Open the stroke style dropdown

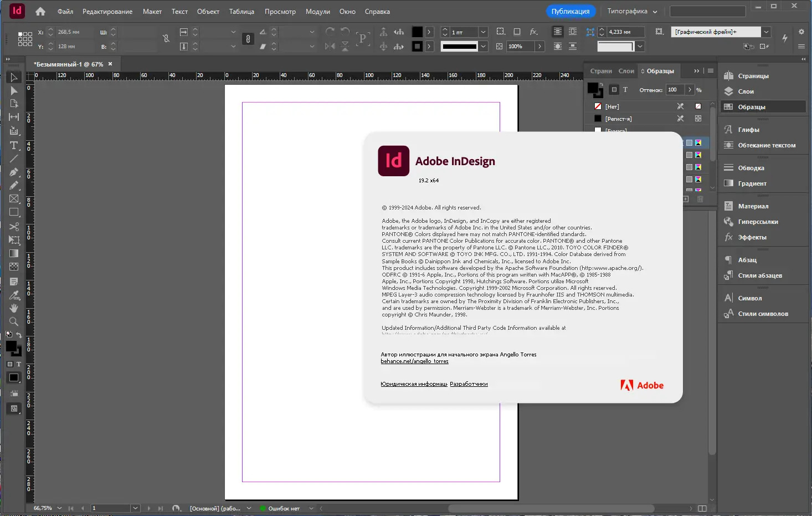[x=483, y=47]
